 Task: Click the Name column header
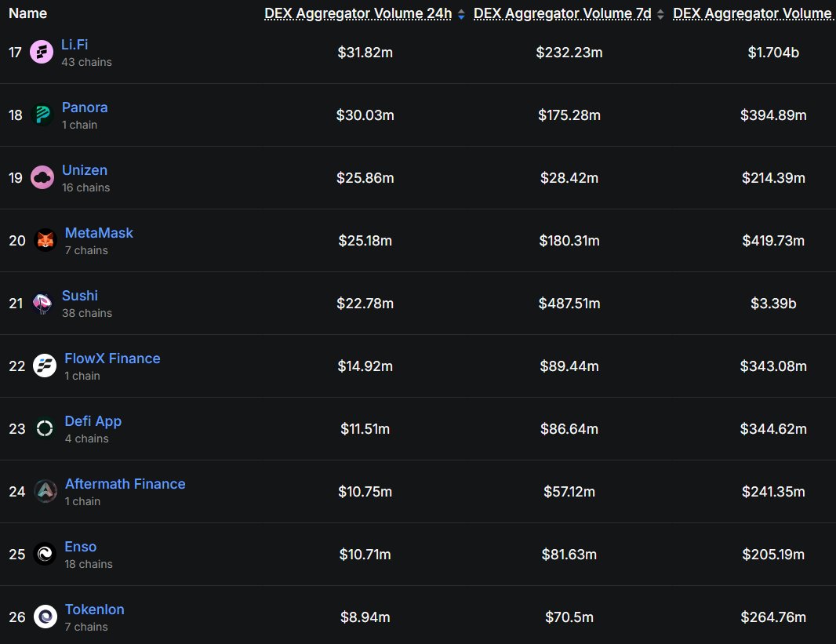pos(27,13)
